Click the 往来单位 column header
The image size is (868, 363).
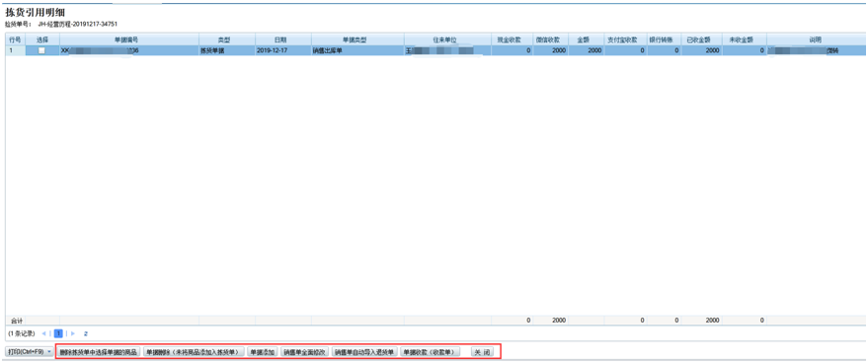[x=447, y=39]
